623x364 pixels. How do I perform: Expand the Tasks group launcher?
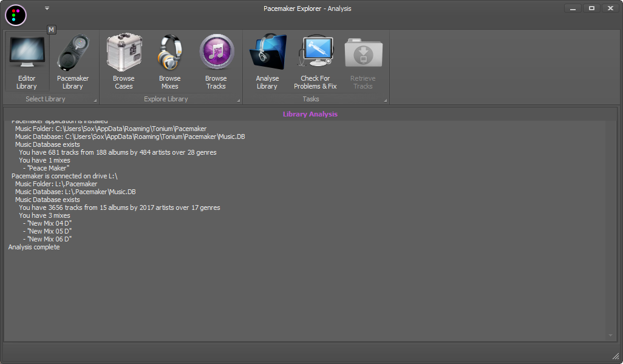click(x=385, y=101)
